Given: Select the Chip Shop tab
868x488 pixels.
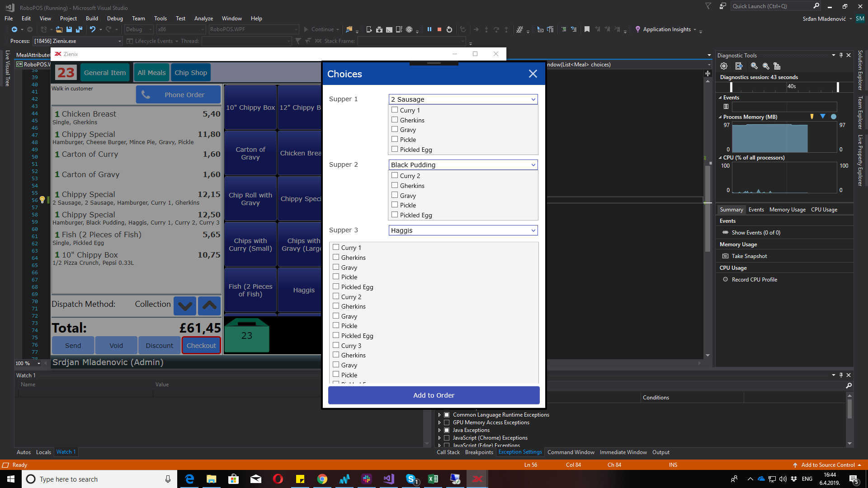Looking at the screenshot, I should pyautogui.click(x=191, y=73).
